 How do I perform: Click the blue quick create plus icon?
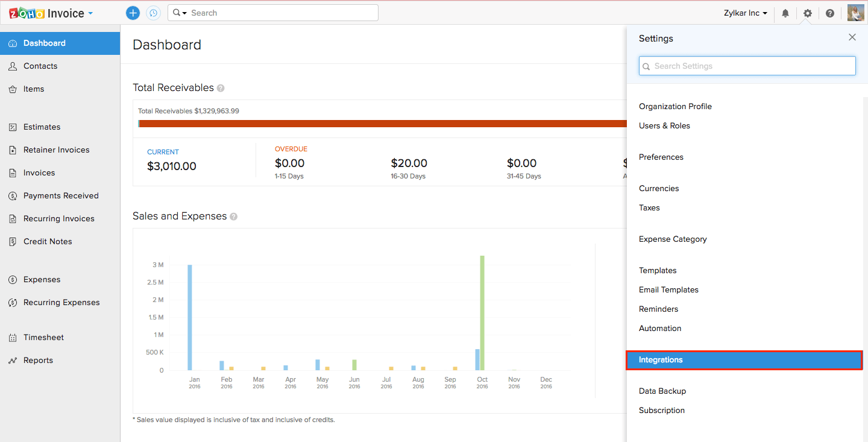tap(133, 13)
